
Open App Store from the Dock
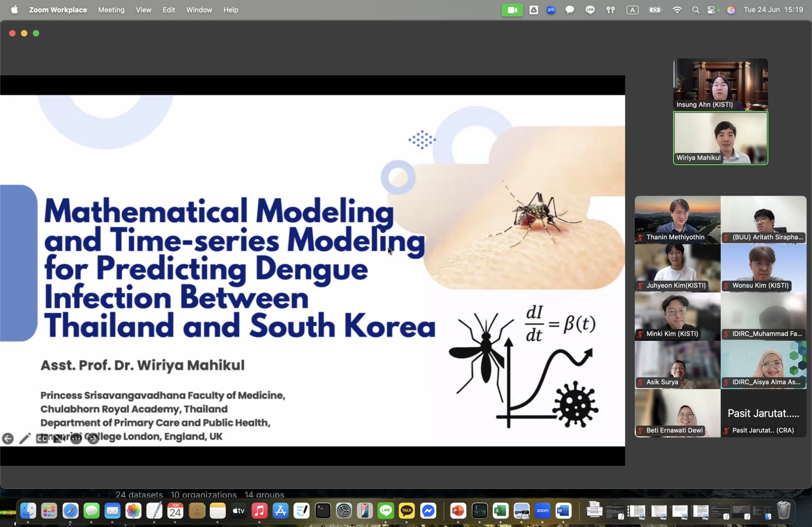pyautogui.click(x=280, y=511)
